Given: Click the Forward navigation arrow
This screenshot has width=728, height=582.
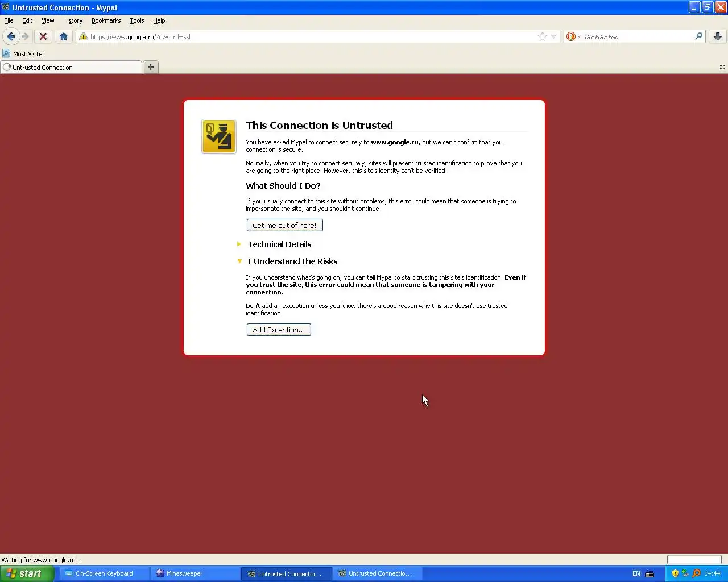Looking at the screenshot, I should [26, 36].
